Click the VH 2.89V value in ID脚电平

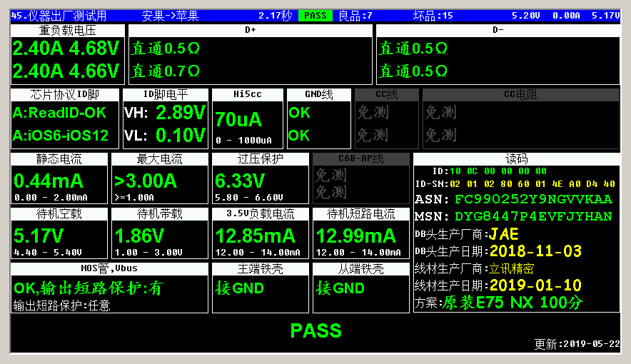click(x=181, y=113)
